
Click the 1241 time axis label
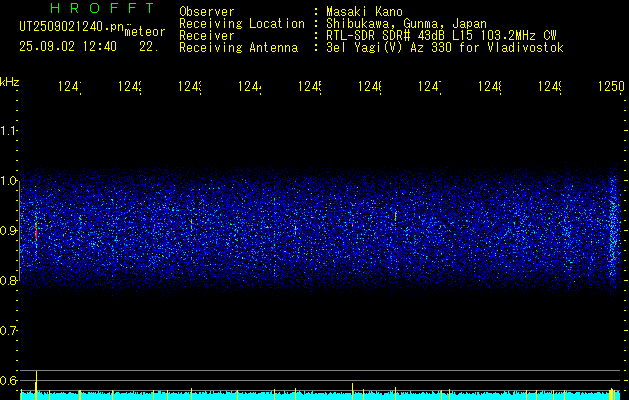coord(70,87)
